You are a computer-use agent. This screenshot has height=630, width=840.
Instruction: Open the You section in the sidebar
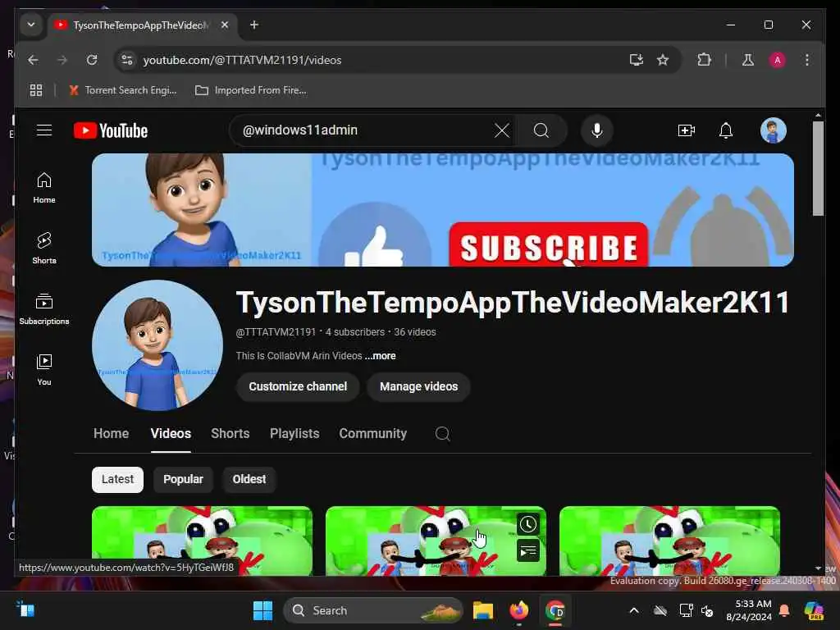[44, 369]
